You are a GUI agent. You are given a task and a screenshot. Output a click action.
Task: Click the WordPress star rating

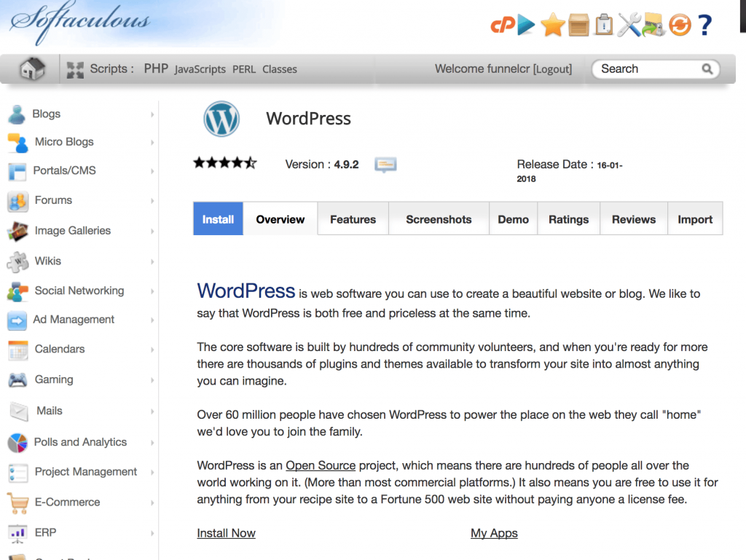[225, 163]
